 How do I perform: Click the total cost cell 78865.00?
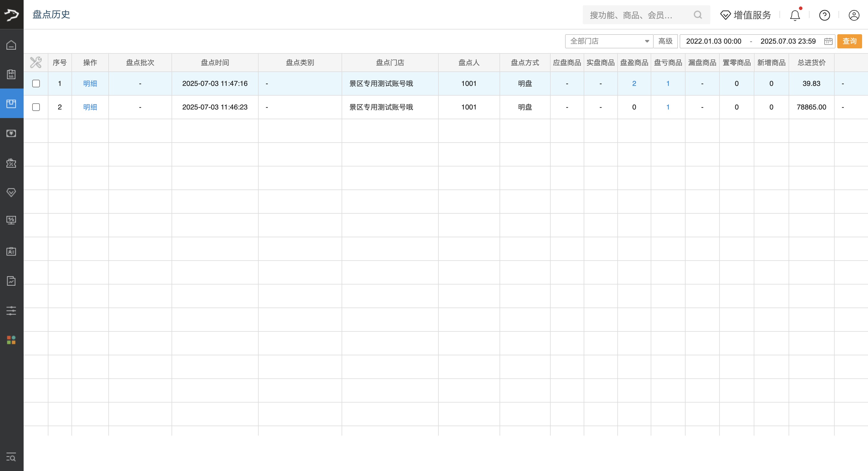(x=811, y=107)
